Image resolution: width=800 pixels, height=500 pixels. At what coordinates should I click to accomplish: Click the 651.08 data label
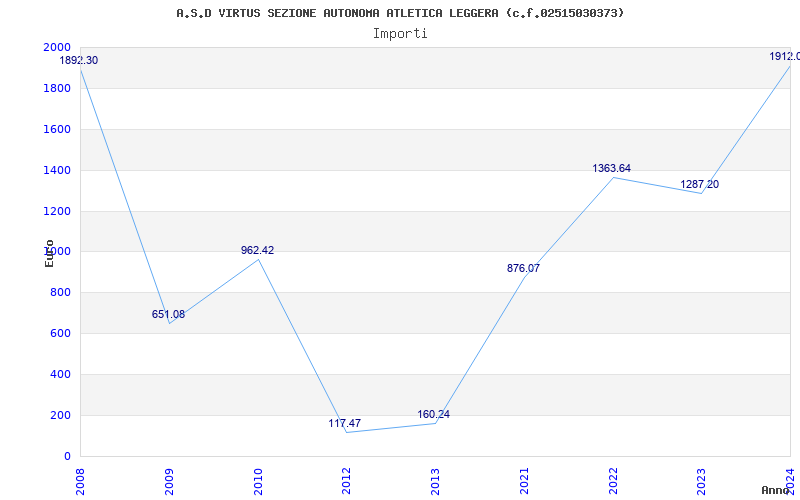(x=168, y=314)
